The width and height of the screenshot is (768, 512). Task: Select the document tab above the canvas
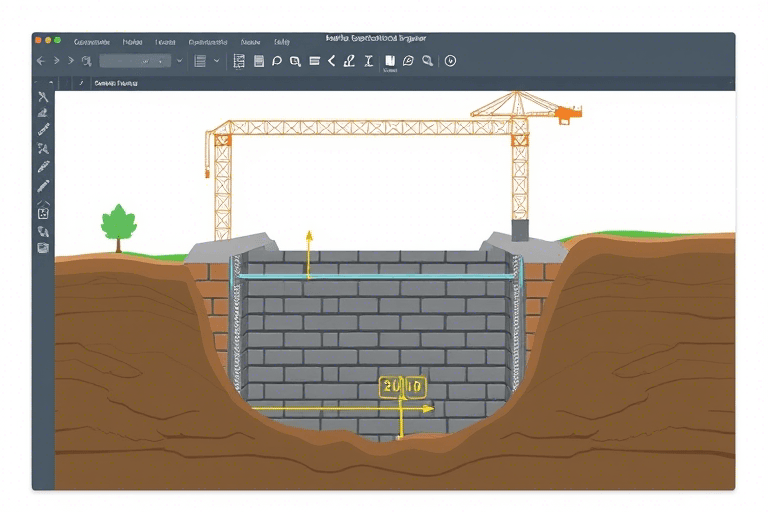click(x=115, y=84)
